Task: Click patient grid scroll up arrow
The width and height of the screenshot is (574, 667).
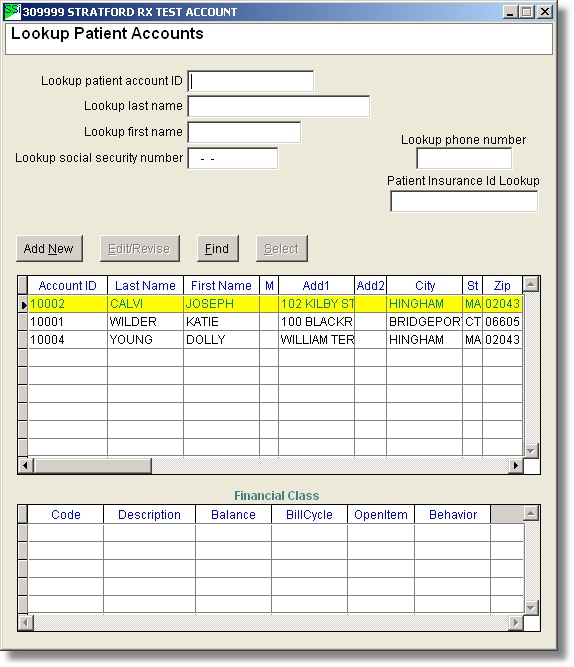Action: (531, 284)
